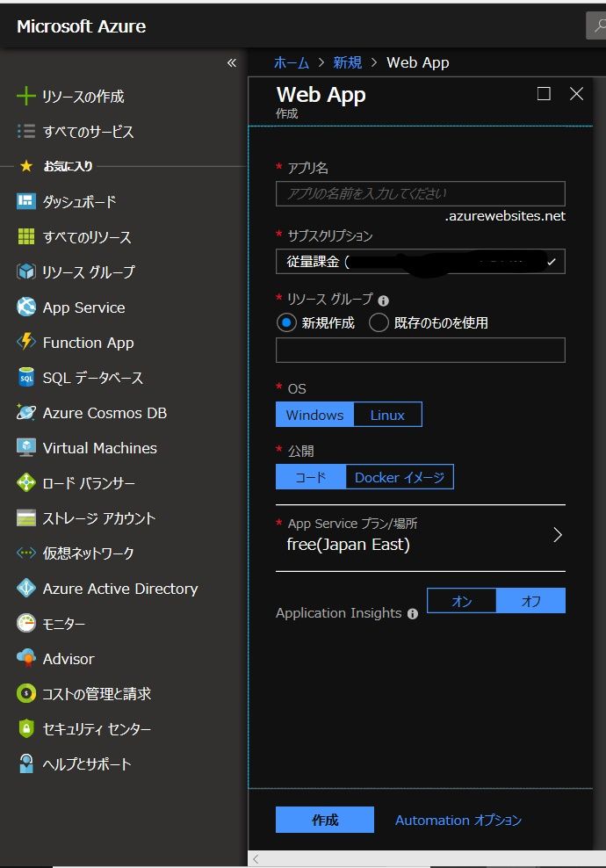Click the Resource groups cube icon

pyautogui.click(x=26, y=271)
